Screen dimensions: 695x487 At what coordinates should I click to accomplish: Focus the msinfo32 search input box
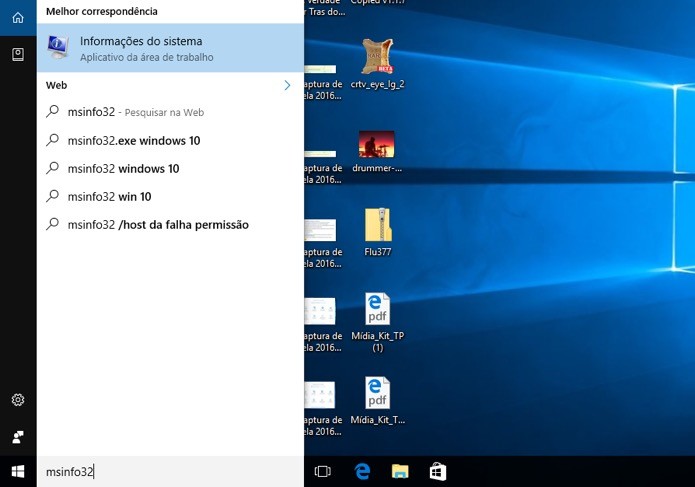(x=171, y=471)
